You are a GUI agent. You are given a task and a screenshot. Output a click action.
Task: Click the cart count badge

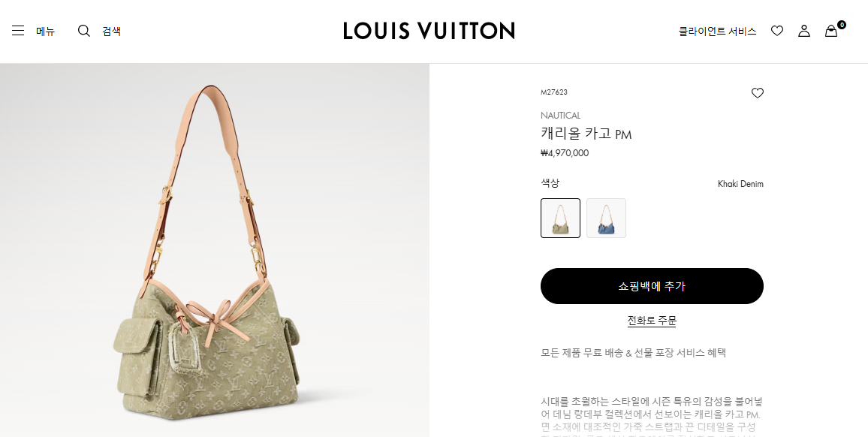[x=842, y=24]
